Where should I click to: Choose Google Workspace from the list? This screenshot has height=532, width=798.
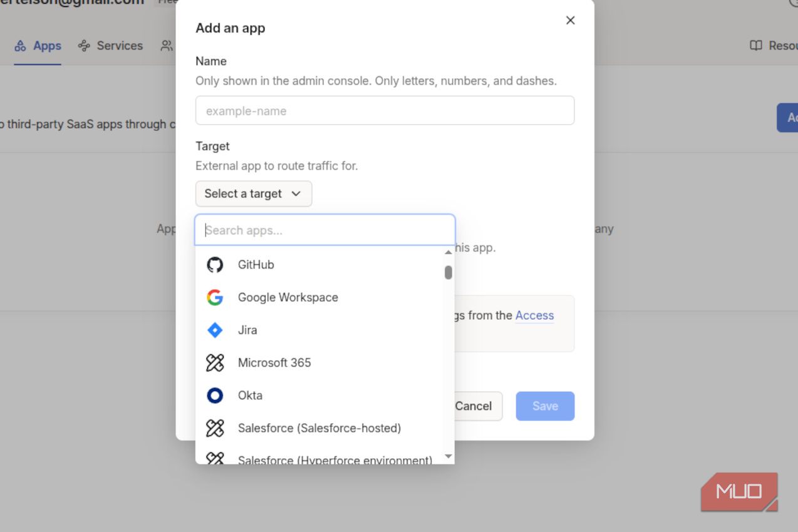tap(319, 297)
